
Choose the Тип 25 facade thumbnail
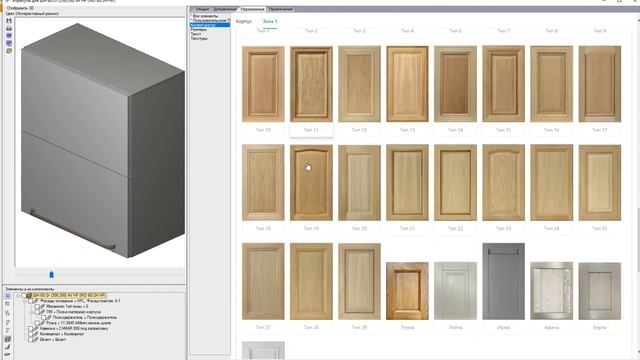600,182
